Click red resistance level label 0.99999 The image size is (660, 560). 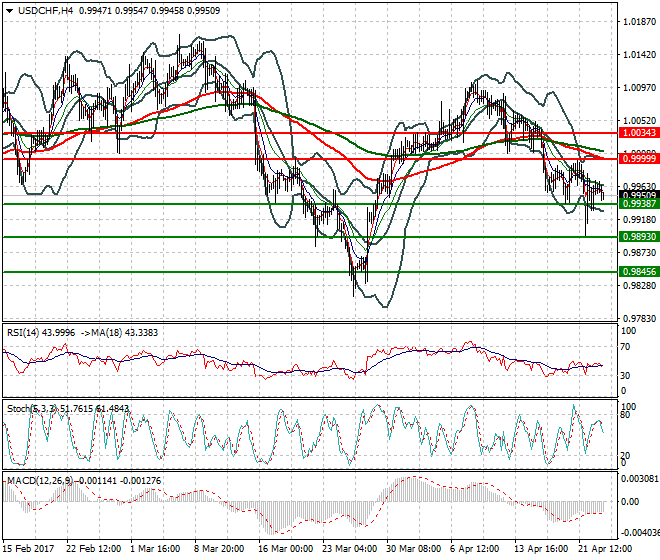click(x=639, y=159)
